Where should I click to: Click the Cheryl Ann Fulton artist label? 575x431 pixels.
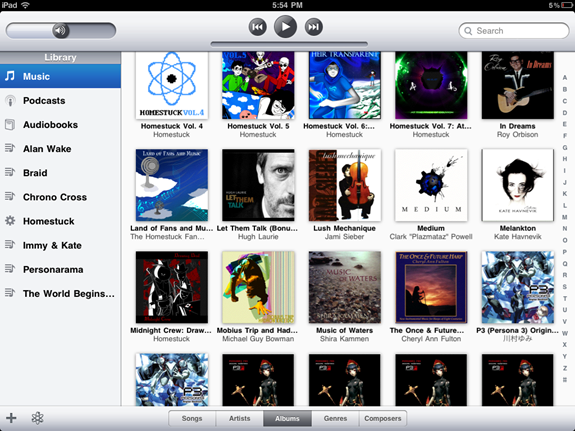coord(431,339)
